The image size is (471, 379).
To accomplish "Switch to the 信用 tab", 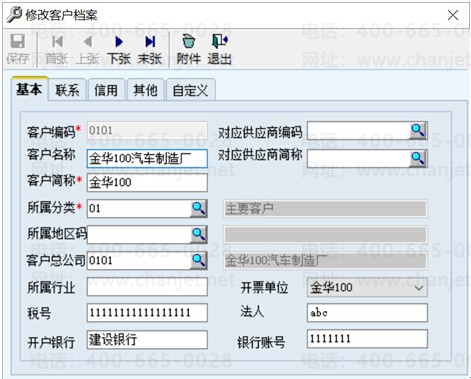I will click(x=106, y=90).
